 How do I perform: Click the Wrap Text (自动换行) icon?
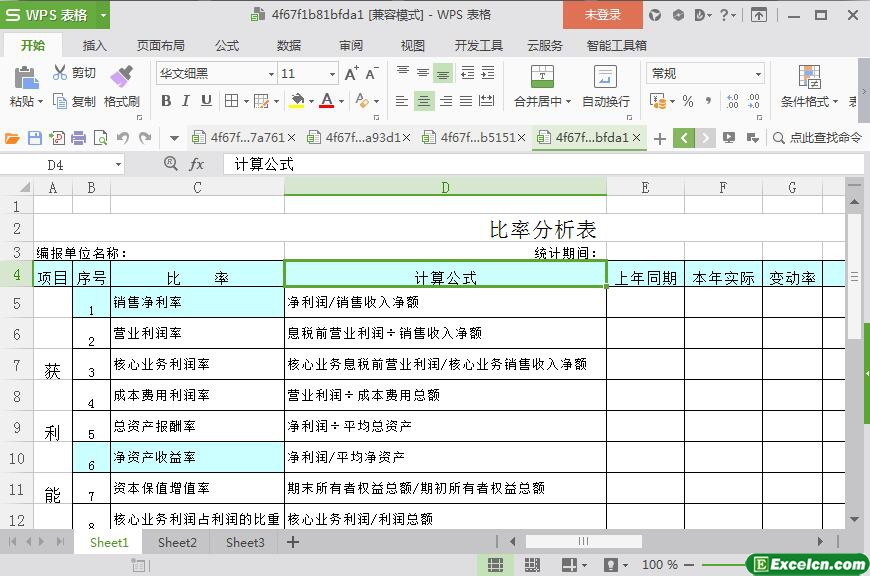[605, 77]
